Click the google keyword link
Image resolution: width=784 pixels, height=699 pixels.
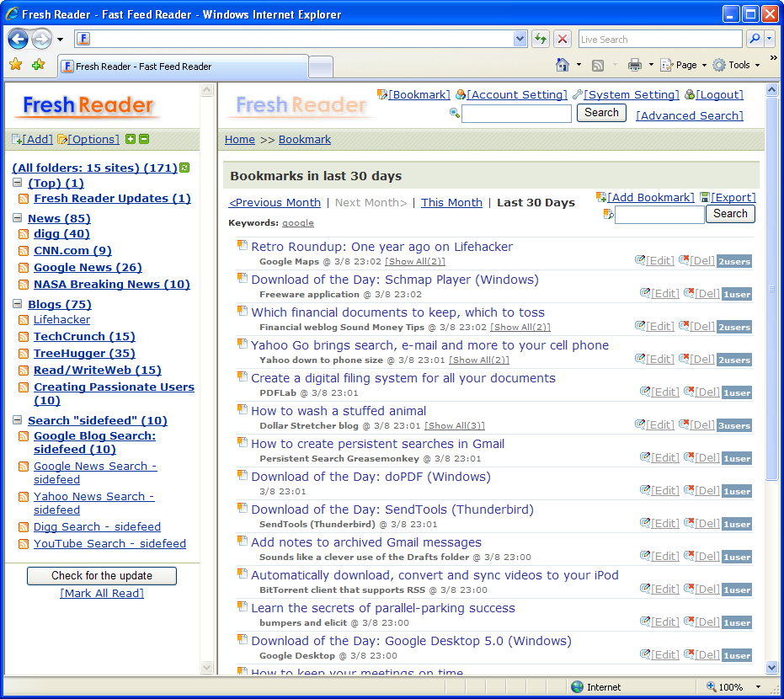(298, 223)
